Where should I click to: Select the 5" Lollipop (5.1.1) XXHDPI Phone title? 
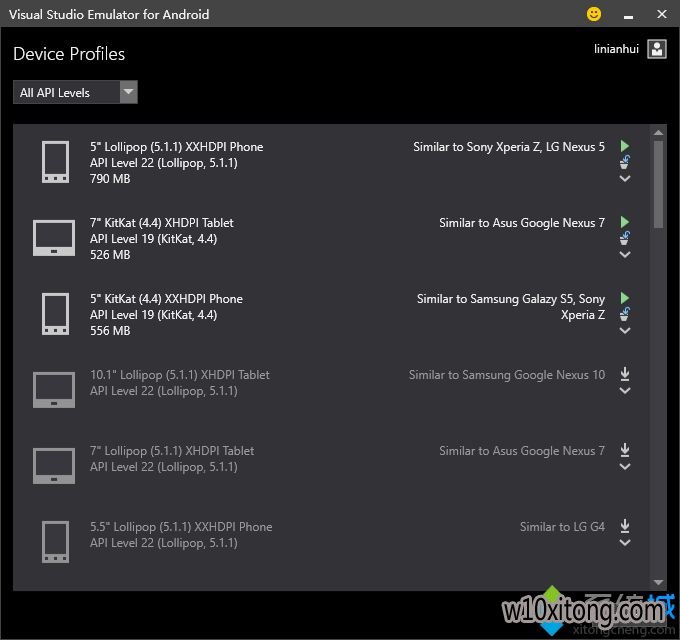tap(177, 147)
